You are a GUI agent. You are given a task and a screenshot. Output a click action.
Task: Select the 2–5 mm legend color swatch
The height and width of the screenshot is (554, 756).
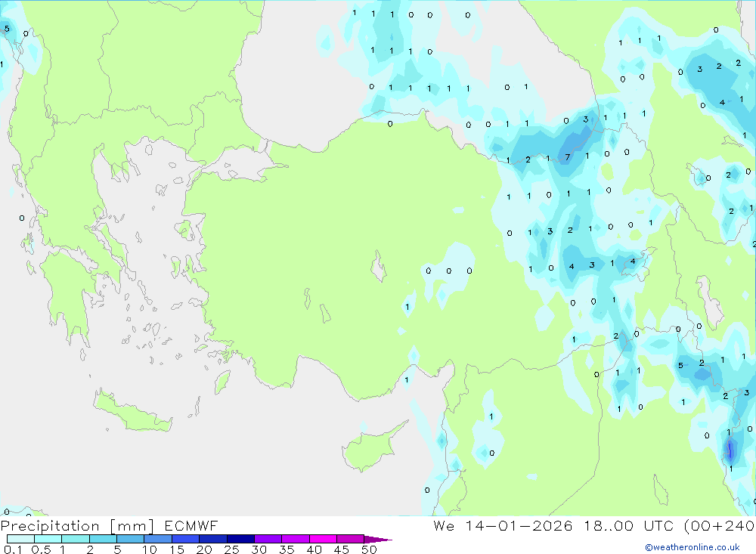(x=103, y=539)
